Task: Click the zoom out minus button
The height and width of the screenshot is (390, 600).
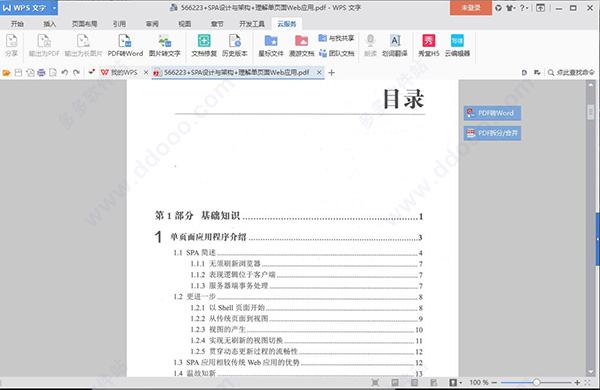Action: click(494, 382)
